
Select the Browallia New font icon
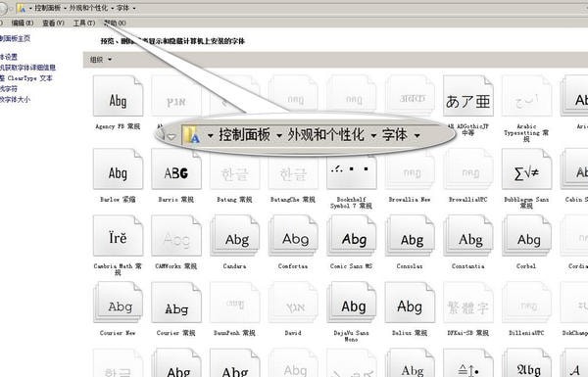click(410, 168)
